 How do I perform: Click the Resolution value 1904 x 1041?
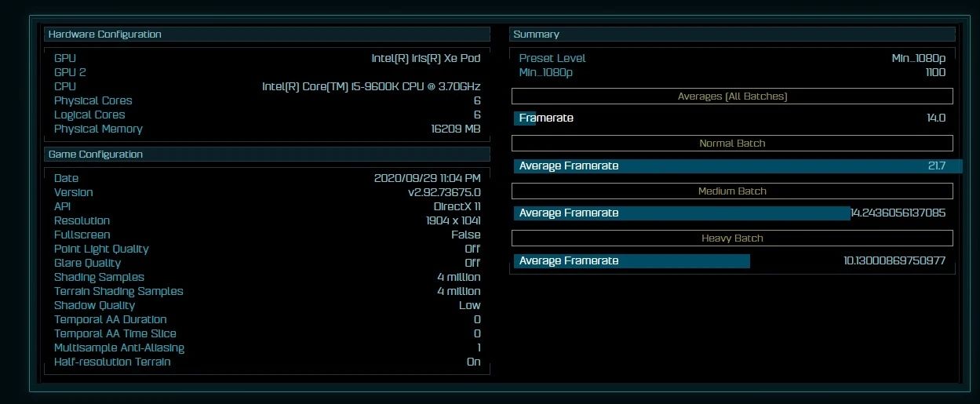click(x=454, y=220)
